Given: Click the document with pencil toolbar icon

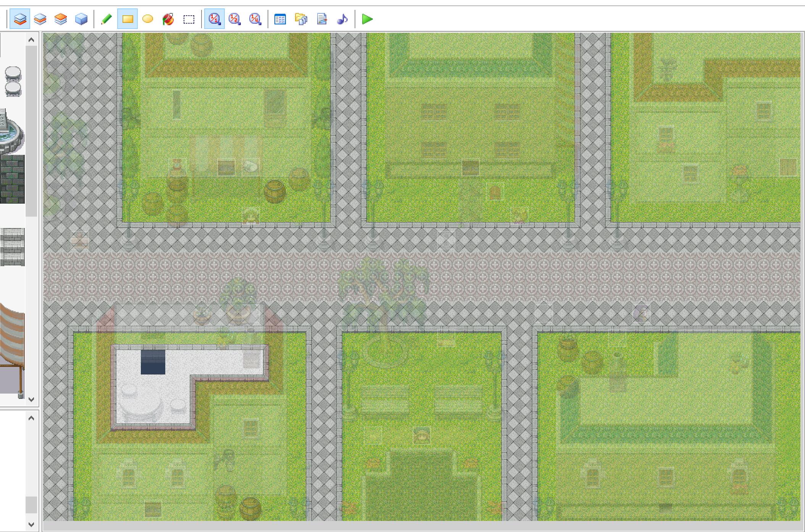Looking at the screenshot, I should (x=322, y=19).
